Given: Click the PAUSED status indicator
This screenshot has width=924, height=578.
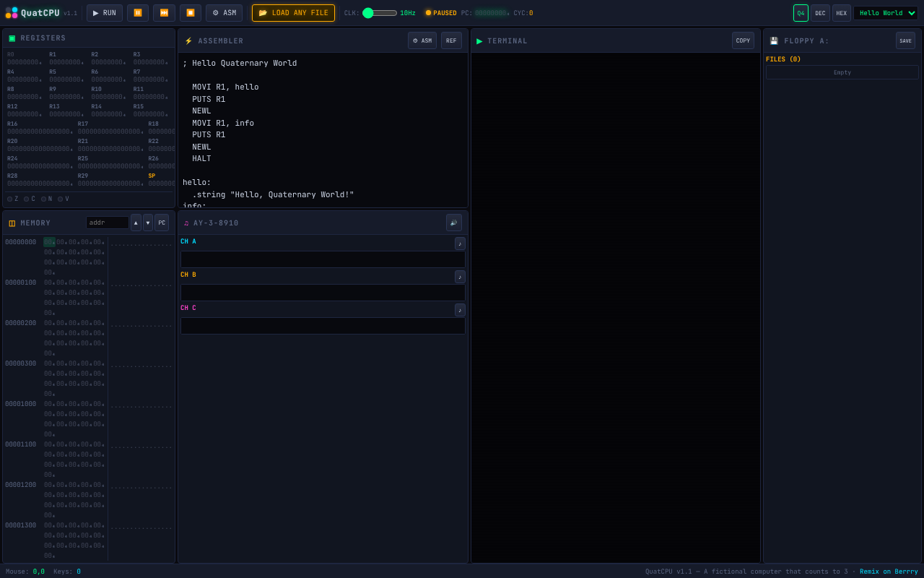Looking at the screenshot, I should [x=441, y=13].
